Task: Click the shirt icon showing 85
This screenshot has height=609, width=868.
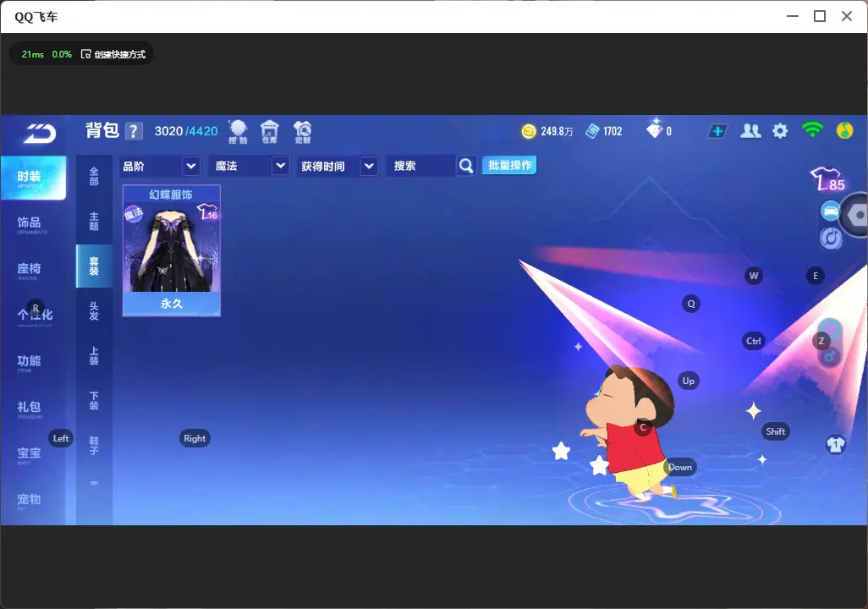Action: (827, 179)
